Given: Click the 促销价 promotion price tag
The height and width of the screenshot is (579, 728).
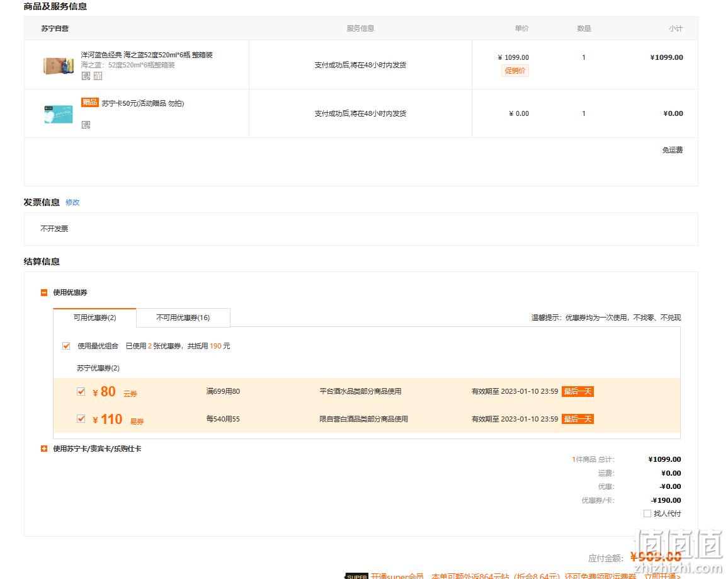Looking at the screenshot, I should (515, 71).
